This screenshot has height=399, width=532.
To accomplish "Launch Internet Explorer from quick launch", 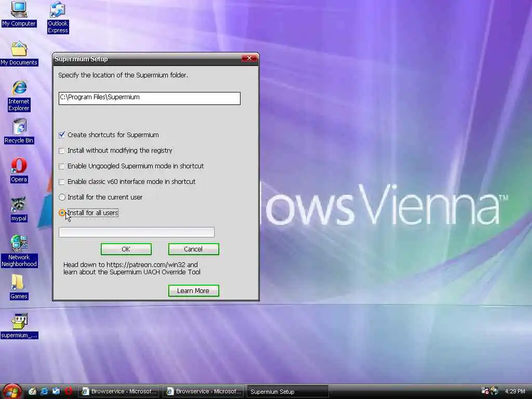I will [44, 391].
